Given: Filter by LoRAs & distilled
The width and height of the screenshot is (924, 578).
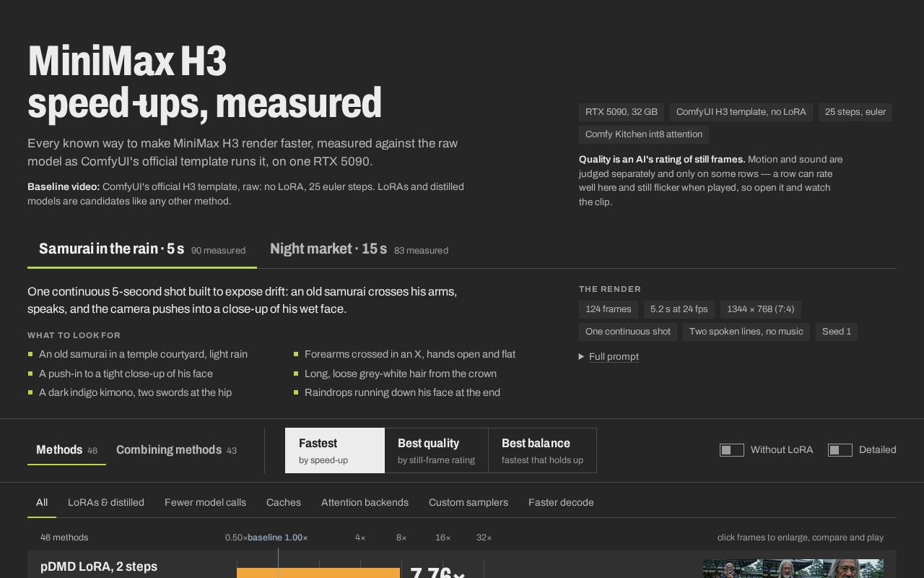Looking at the screenshot, I should pos(106,503).
